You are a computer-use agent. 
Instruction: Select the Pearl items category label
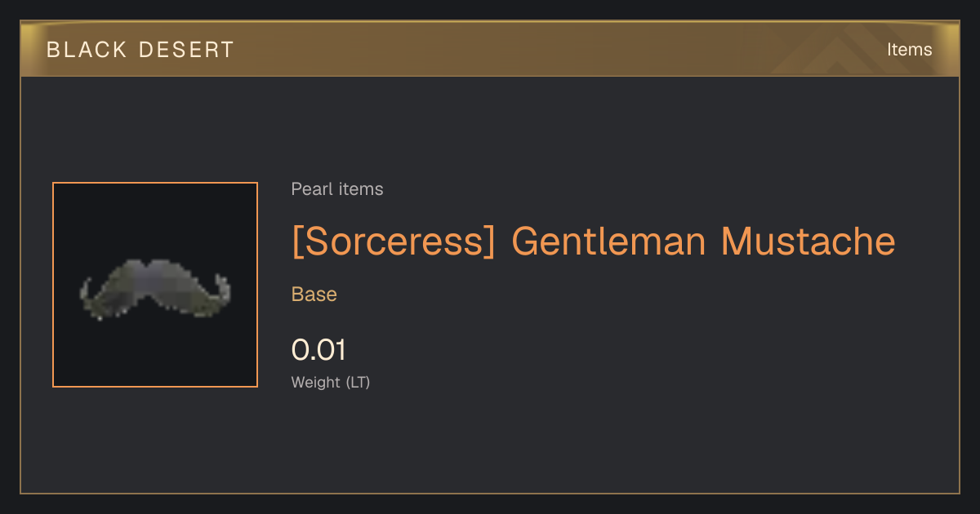click(x=337, y=189)
